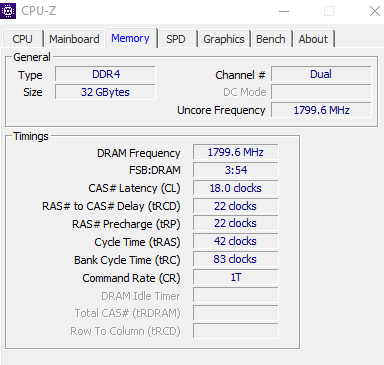
Task: Open the About tab
Action: coord(313,39)
